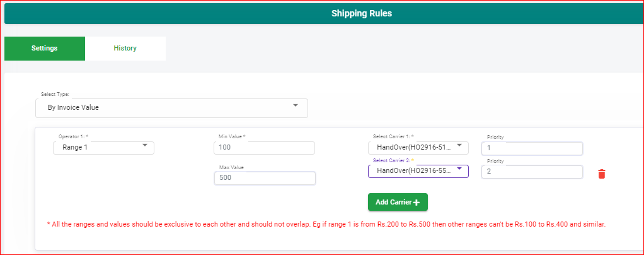The height and width of the screenshot is (255, 644).
Task: Select the Settings tab
Action: point(44,49)
